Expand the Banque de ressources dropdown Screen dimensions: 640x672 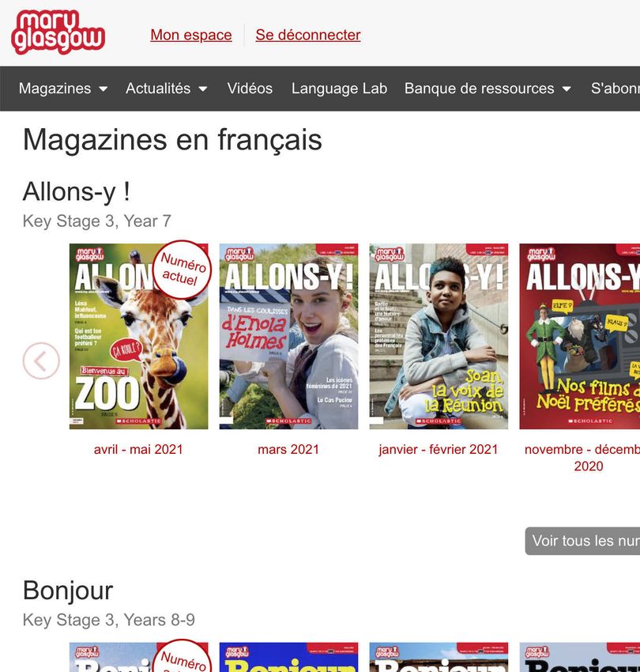pyautogui.click(x=567, y=89)
